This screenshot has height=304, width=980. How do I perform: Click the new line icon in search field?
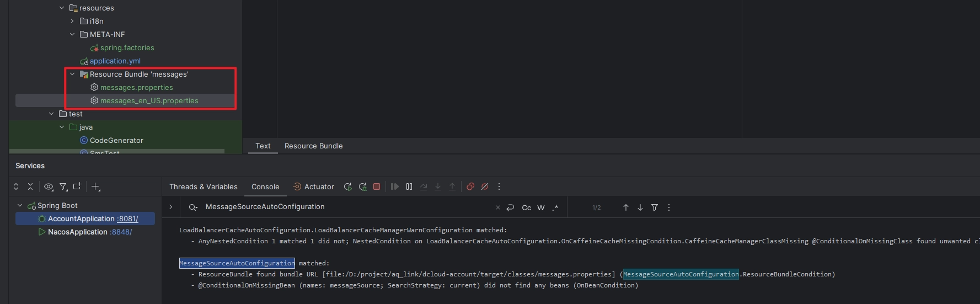click(510, 207)
